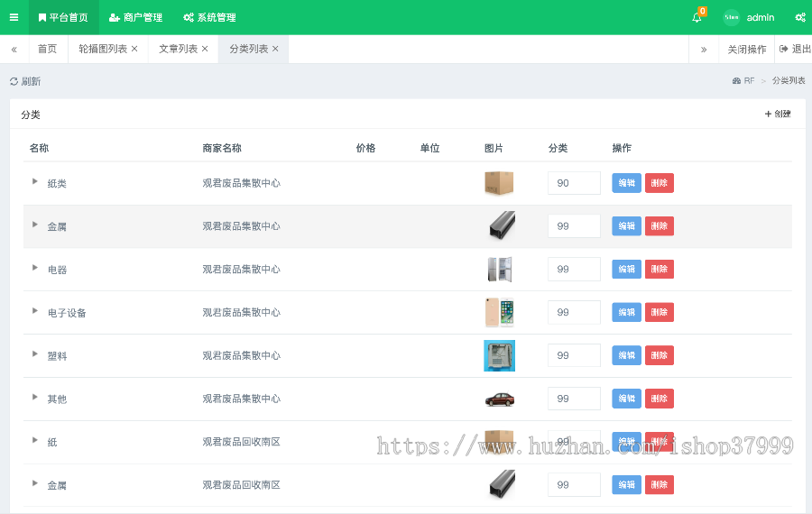Click the admin user avatar

pos(731,18)
